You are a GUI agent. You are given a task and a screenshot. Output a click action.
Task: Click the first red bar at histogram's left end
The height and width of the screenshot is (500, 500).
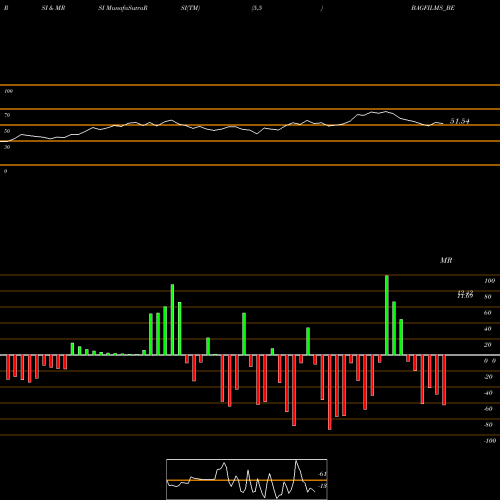pyautogui.click(x=8, y=367)
